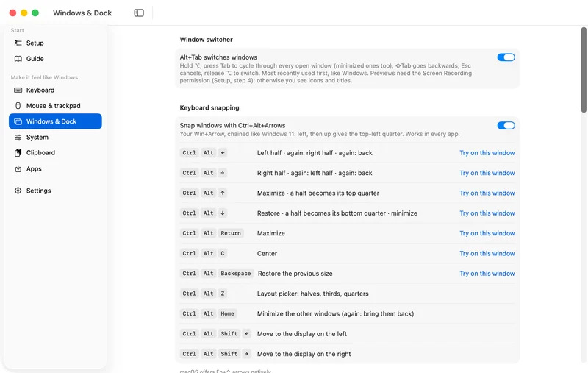Open the Setup section

pyautogui.click(x=56, y=43)
